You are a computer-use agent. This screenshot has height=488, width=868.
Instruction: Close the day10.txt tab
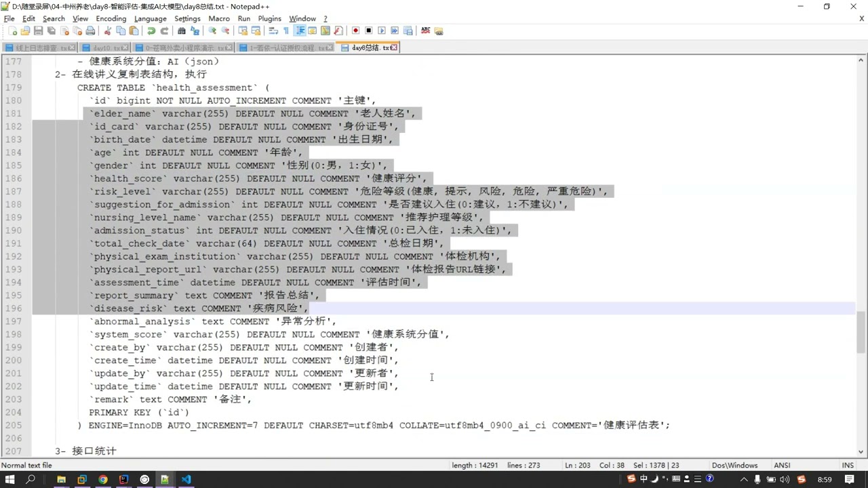pos(125,48)
